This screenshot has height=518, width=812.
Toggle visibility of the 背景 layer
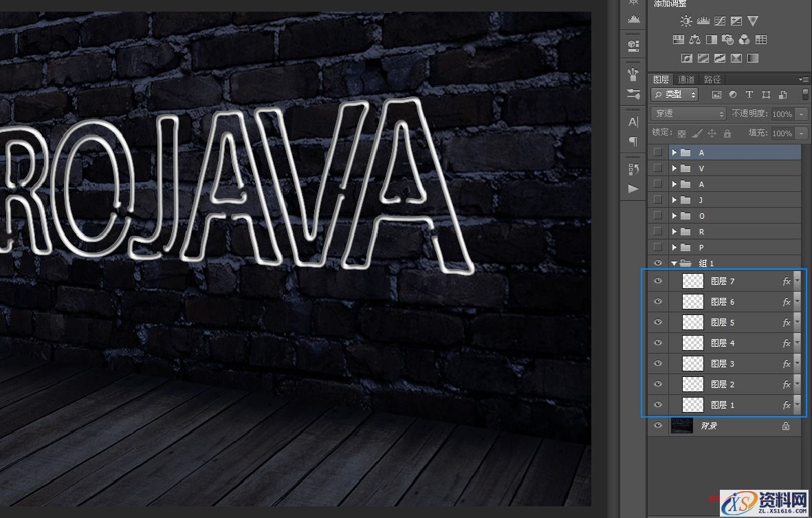coord(658,426)
